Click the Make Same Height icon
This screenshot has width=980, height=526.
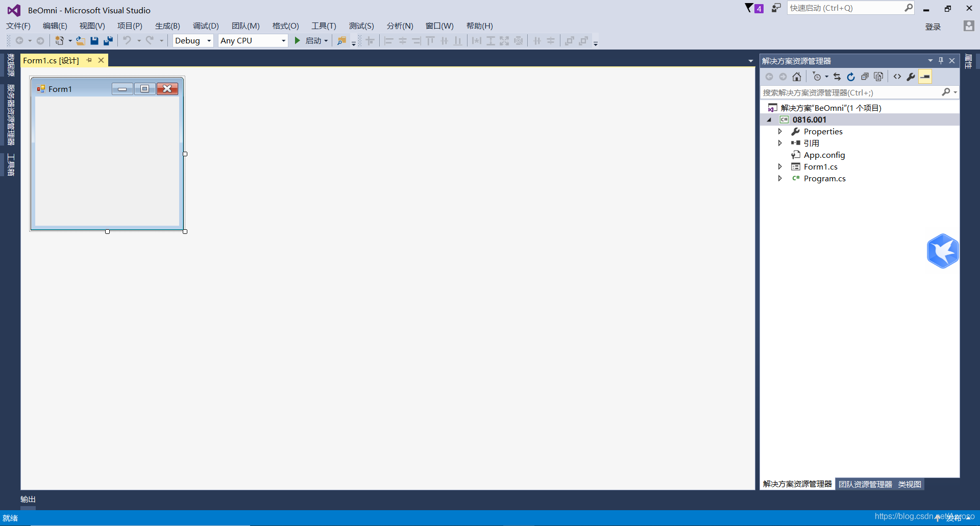[x=491, y=41]
